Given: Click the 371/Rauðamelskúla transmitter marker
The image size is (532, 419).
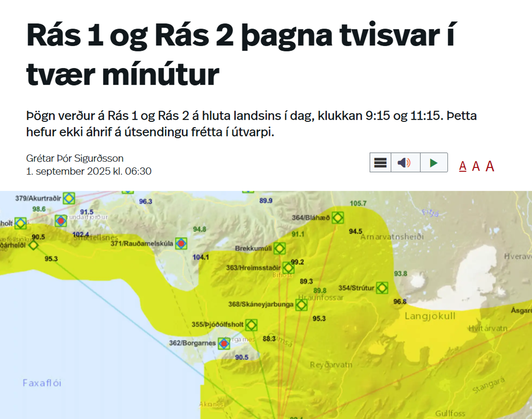Looking at the screenshot, I should (181, 243).
